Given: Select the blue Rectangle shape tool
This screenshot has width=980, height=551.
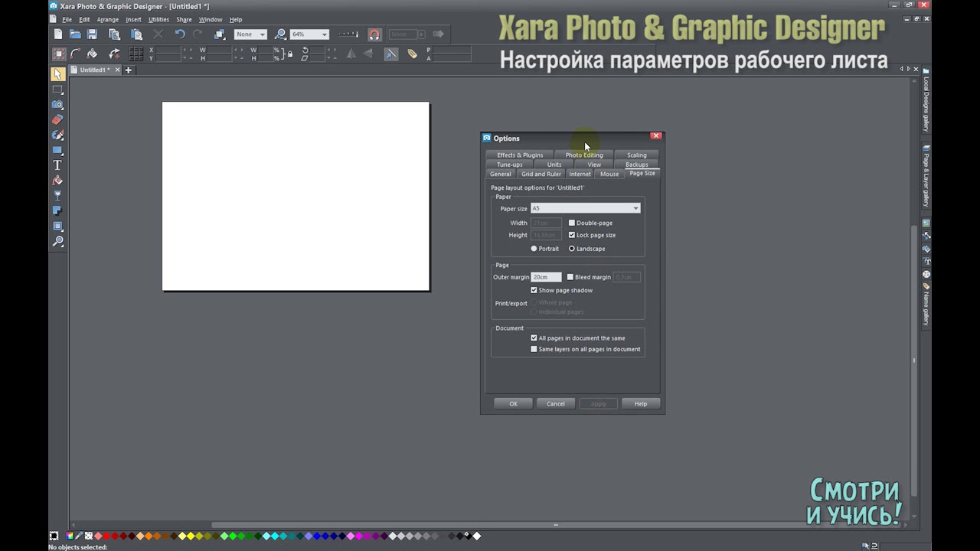Looking at the screenshot, I should 57,150.
